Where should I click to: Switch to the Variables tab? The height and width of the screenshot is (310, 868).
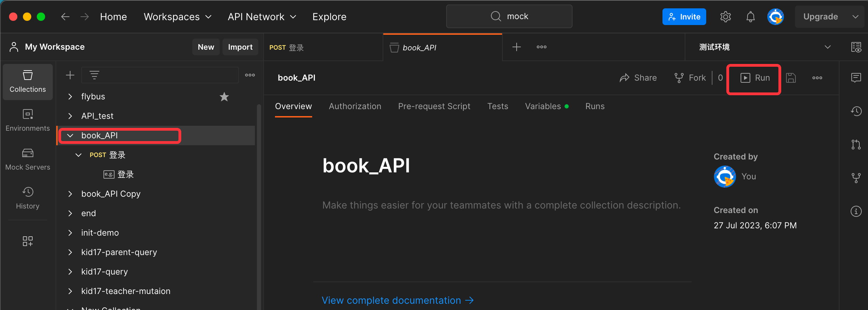(543, 106)
